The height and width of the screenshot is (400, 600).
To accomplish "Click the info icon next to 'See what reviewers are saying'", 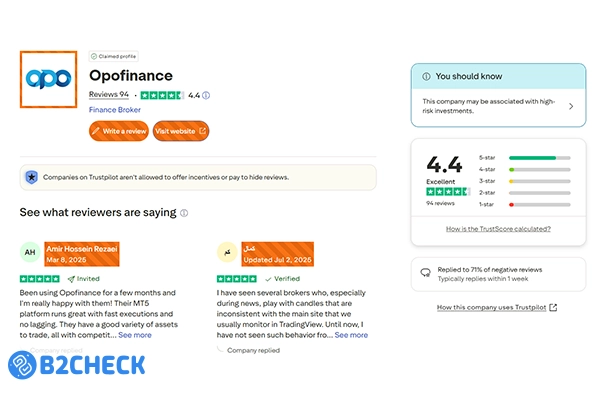I will pos(184,213).
